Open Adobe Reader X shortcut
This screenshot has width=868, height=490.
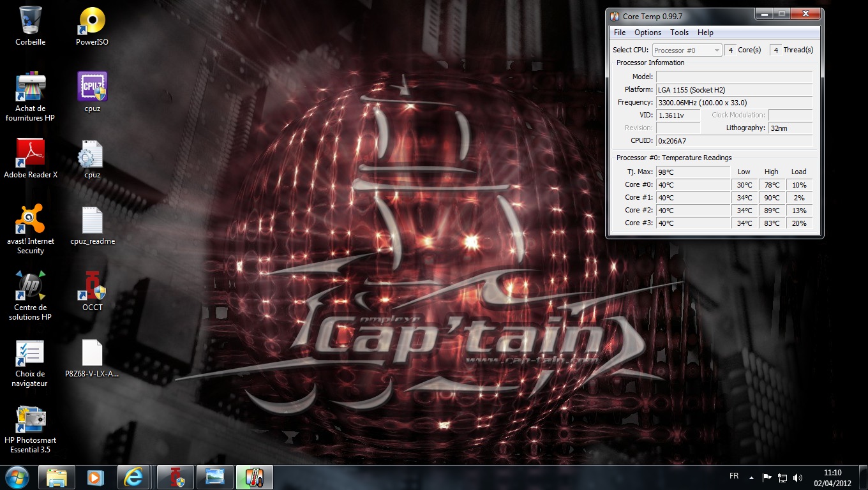click(x=30, y=154)
